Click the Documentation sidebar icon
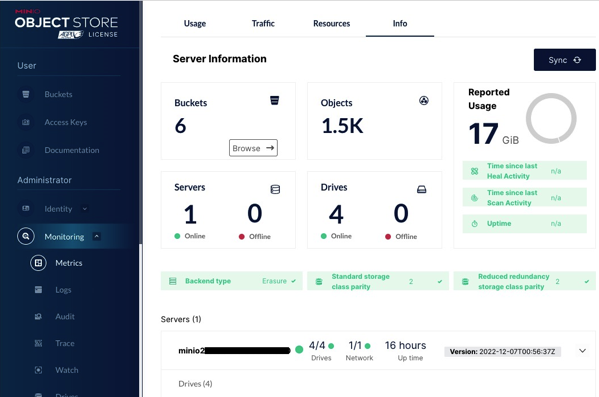The height and width of the screenshot is (397, 599). pos(26,150)
